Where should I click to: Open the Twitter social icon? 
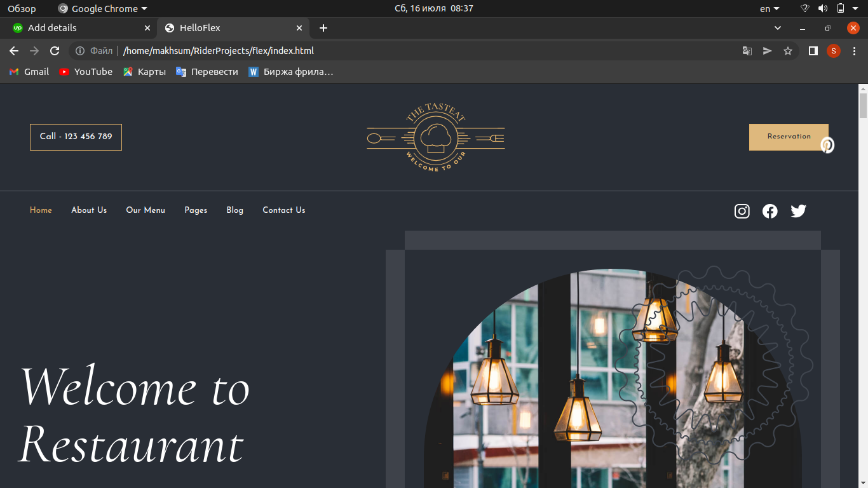pyautogui.click(x=798, y=211)
